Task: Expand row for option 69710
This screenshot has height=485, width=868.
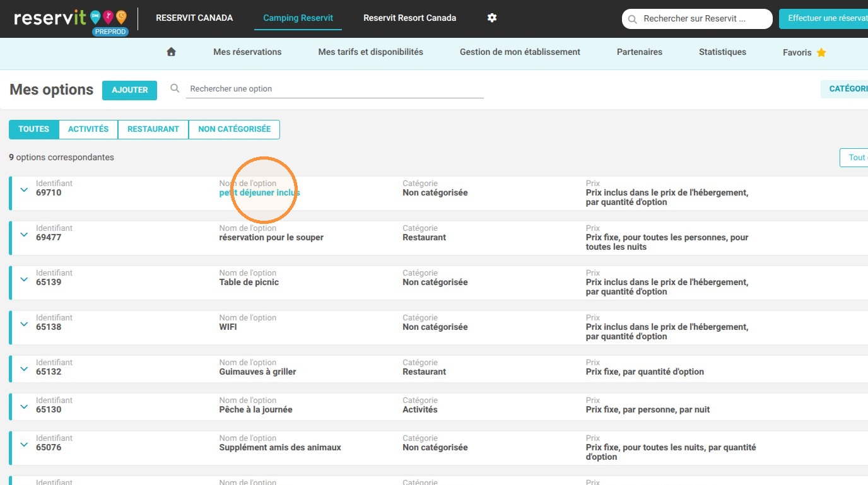Action: coord(24,189)
